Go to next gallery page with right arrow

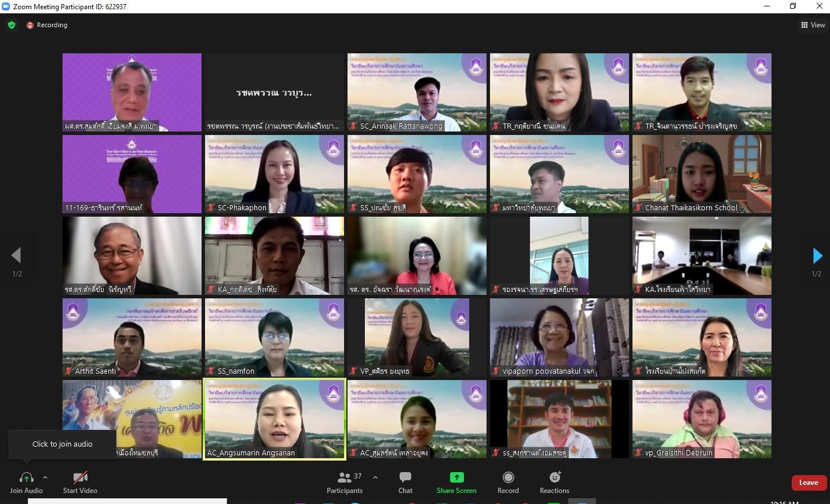point(817,255)
